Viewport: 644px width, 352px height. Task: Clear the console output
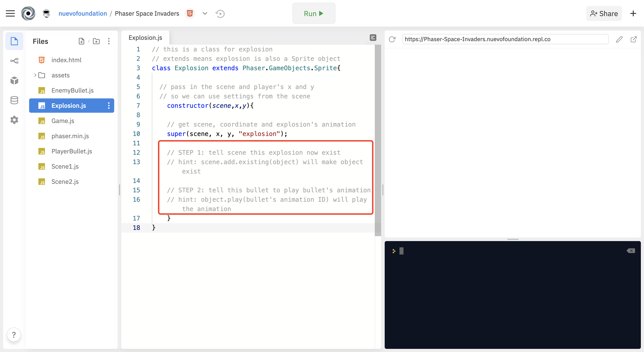pyautogui.click(x=631, y=251)
